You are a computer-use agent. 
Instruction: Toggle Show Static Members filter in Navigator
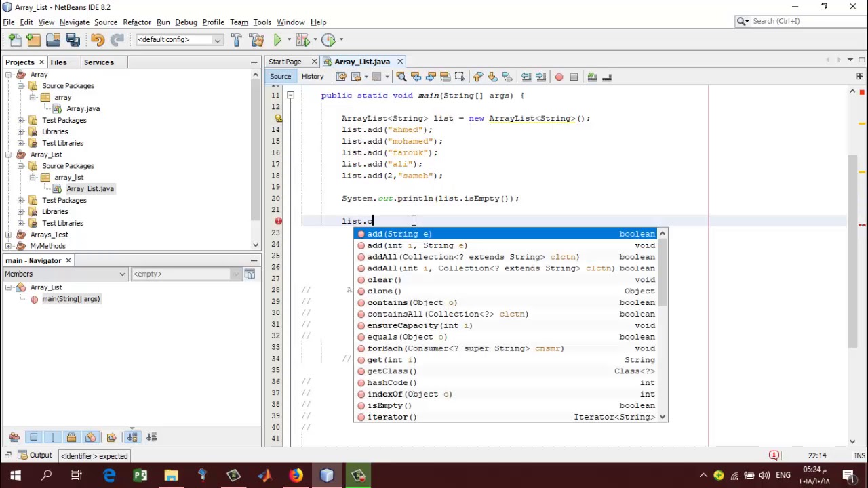pyautogui.click(x=53, y=437)
